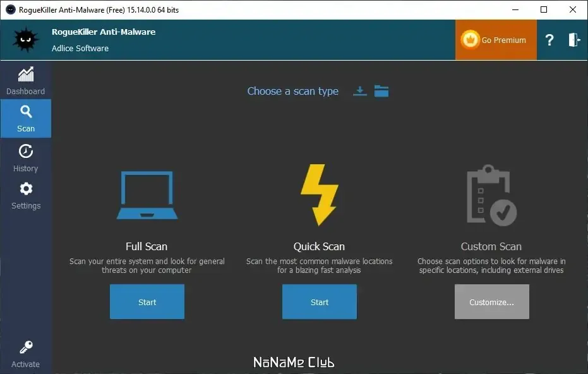Click the Full Scan title text
Viewport: 588px width, 374px height.
pyautogui.click(x=147, y=246)
